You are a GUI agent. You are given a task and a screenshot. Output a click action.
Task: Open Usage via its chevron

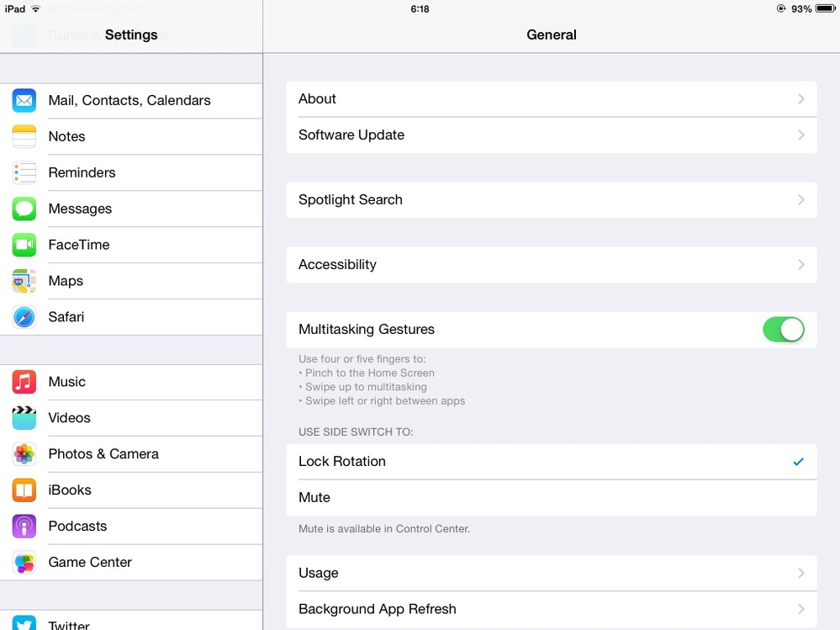(800, 573)
